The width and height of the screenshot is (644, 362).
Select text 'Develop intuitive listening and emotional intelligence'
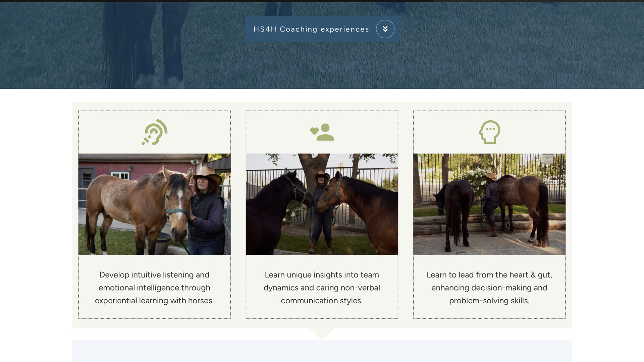(x=154, y=281)
